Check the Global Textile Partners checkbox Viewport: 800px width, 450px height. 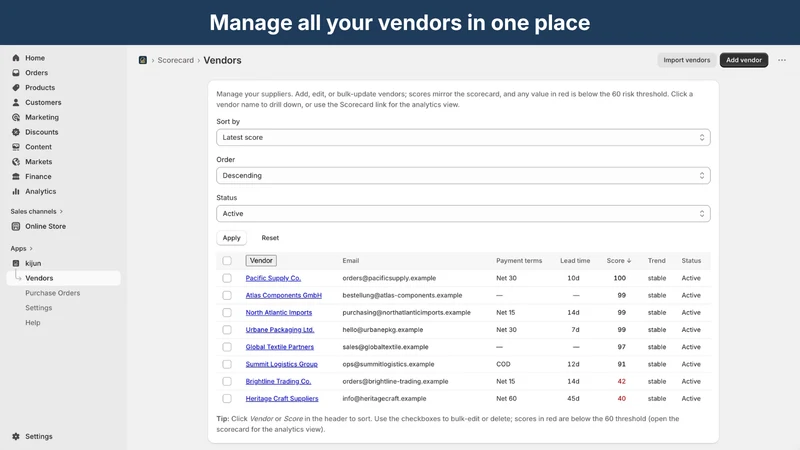click(227, 347)
